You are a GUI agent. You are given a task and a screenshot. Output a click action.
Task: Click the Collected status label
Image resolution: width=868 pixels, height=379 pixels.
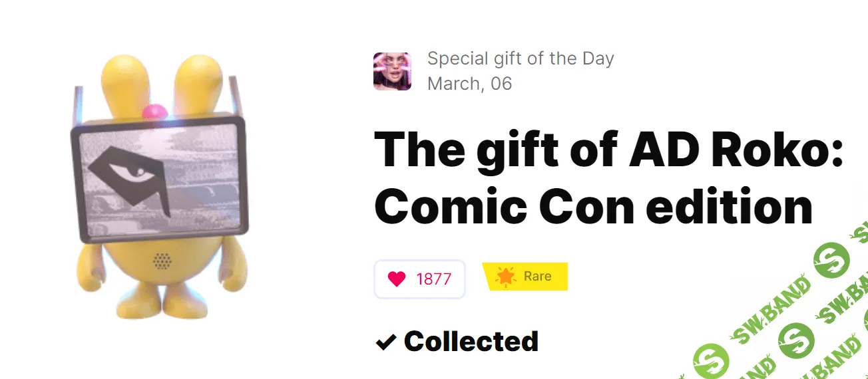[x=471, y=342]
